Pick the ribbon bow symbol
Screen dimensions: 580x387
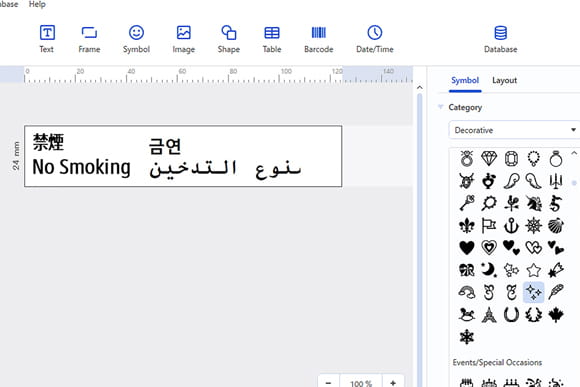pos(466,270)
